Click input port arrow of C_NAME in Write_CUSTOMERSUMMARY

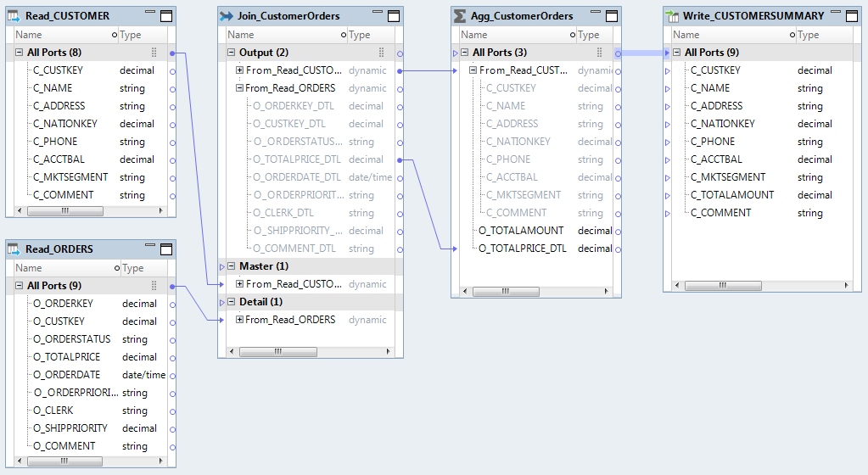click(x=668, y=88)
